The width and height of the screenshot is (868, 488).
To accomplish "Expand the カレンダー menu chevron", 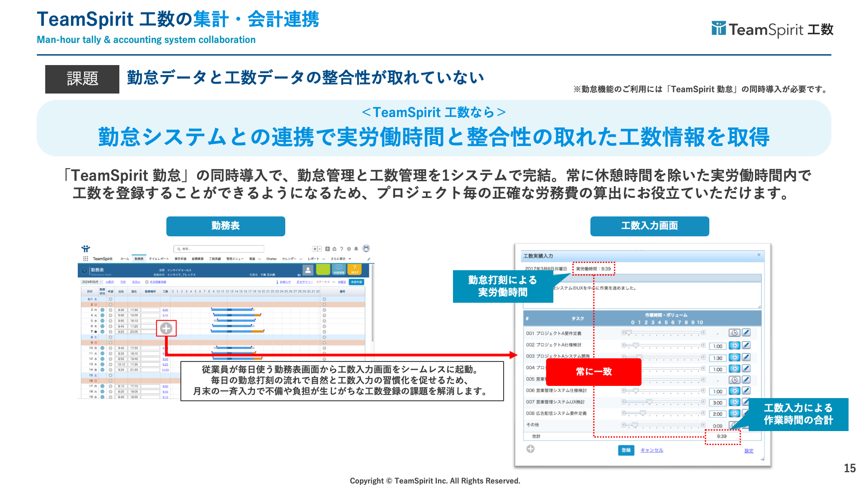I will tap(301, 259).
